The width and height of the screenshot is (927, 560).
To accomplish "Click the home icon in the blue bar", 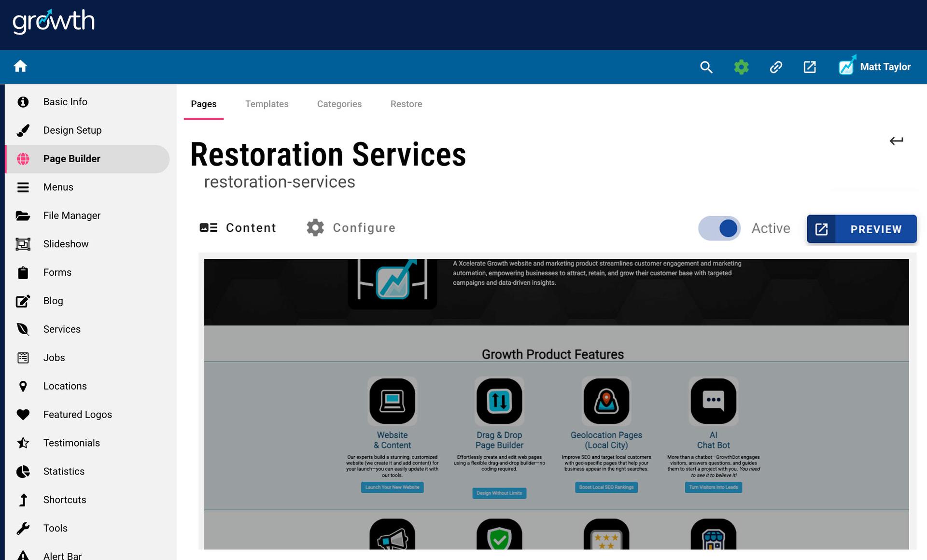I will (x=20, y=66).
